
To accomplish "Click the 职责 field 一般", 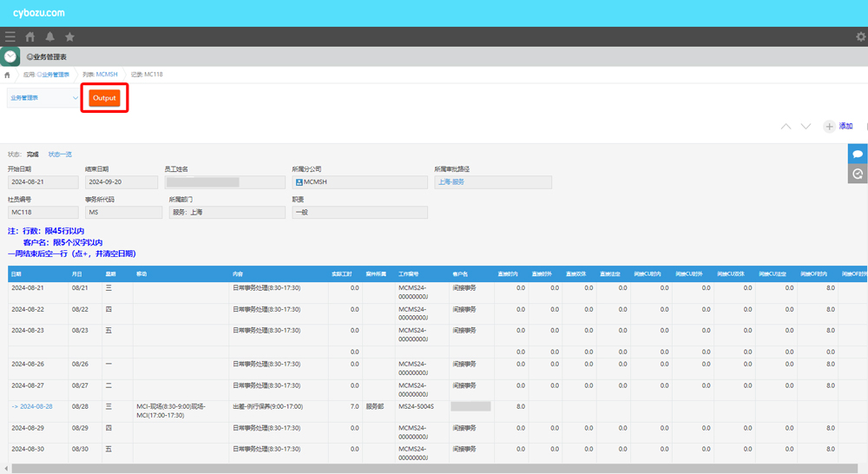I will coord(360,212).
